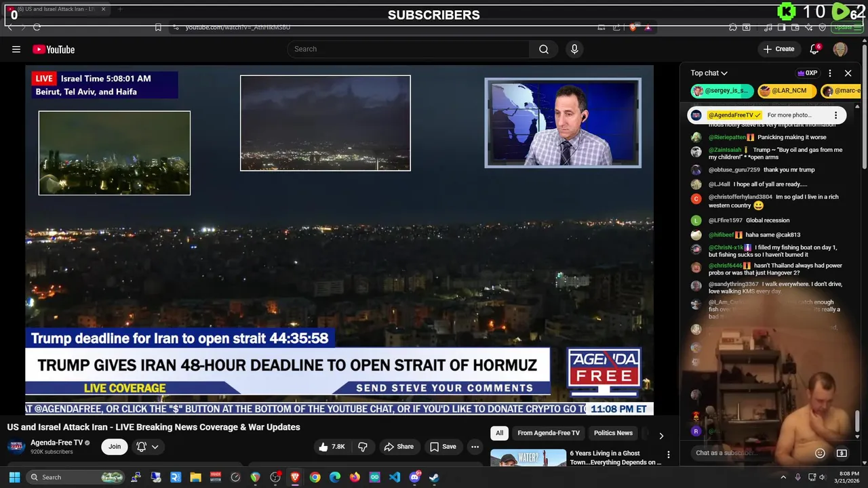Click the Brave Shields lion icon

pyautogui.click(x=633, y=27)
